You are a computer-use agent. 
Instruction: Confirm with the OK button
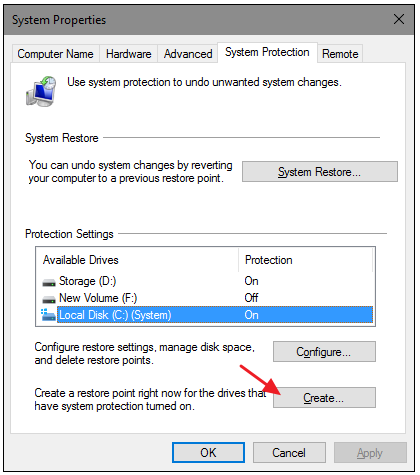click(208, 453)
